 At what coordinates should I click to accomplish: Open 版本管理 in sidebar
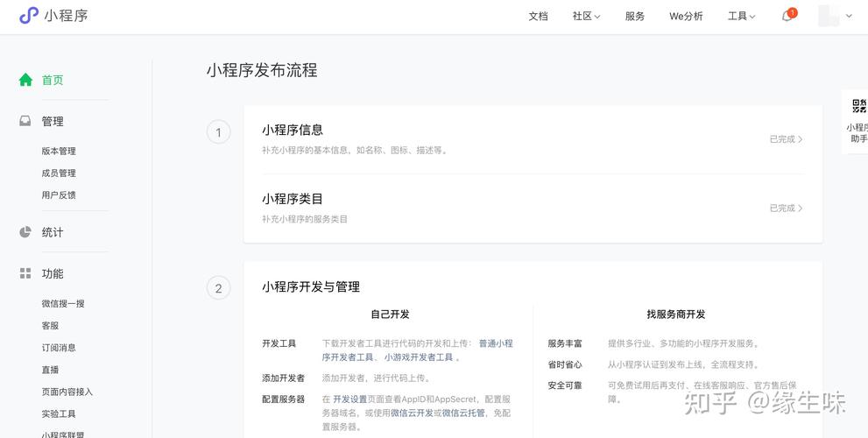tap(59, 152)
